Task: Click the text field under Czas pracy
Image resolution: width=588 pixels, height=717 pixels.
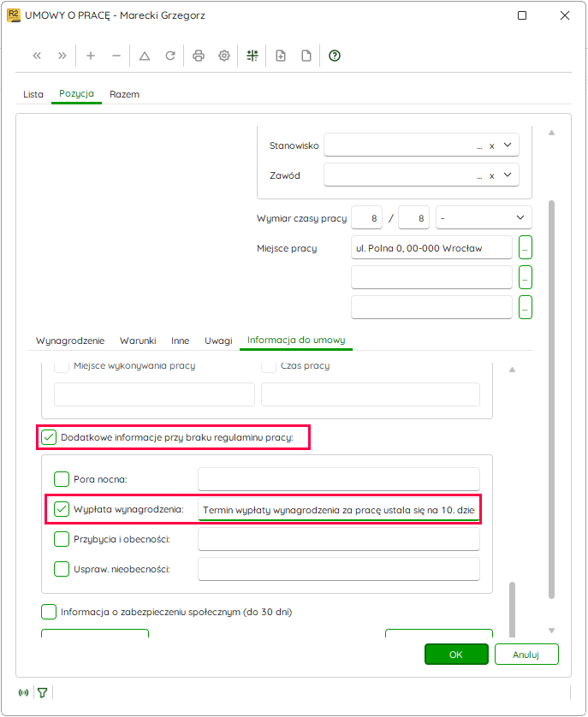Action: (371, 394)
